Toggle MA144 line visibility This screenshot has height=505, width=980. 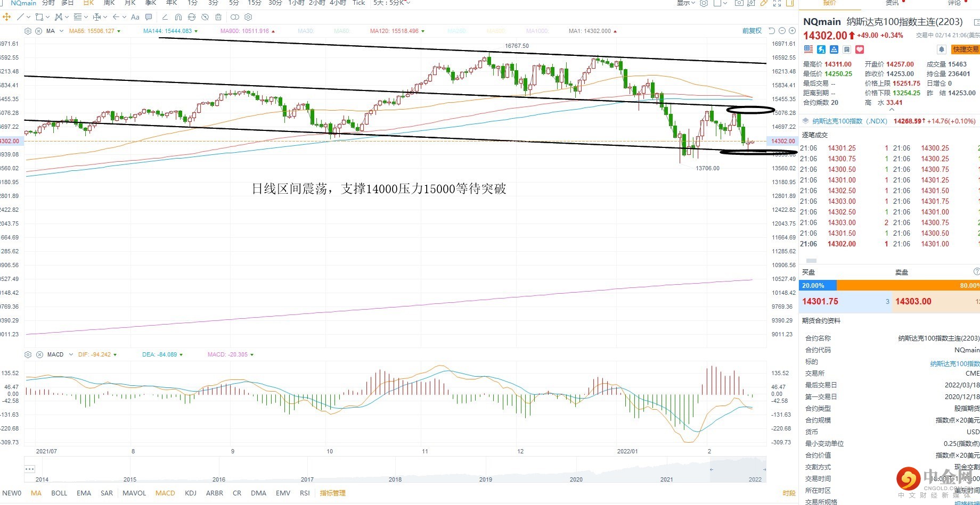tap(170, 31)
